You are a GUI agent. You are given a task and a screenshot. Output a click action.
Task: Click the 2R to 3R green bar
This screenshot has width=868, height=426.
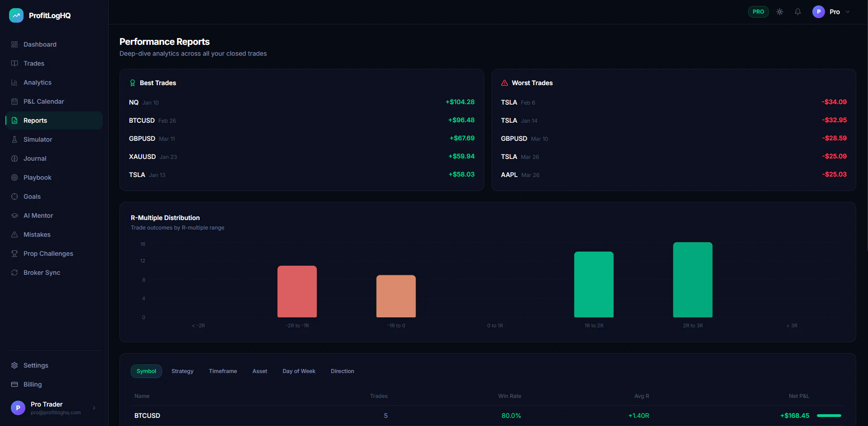pyautogui.click(x=693, y=280)
